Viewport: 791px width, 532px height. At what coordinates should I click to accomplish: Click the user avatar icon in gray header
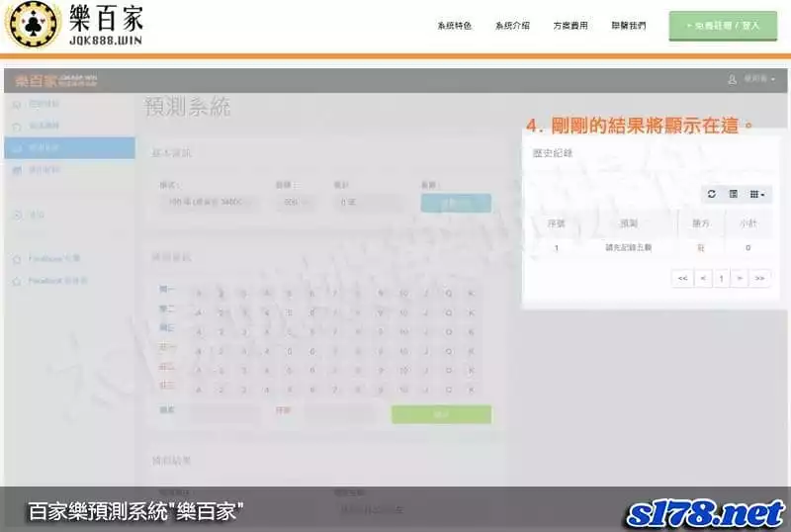tap(732, 79)
